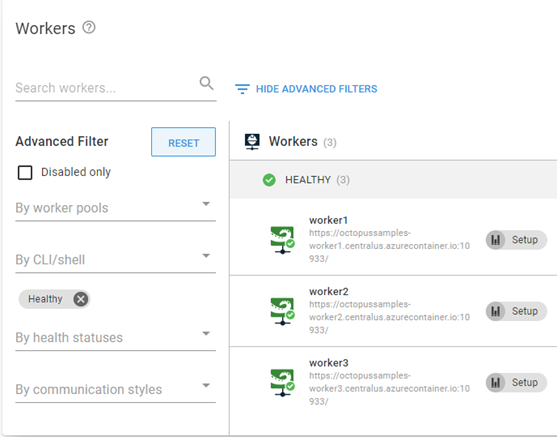This screenshot has width=557, height=437.
Task: Click the search magnifier icon
Action: click(206, 83)
